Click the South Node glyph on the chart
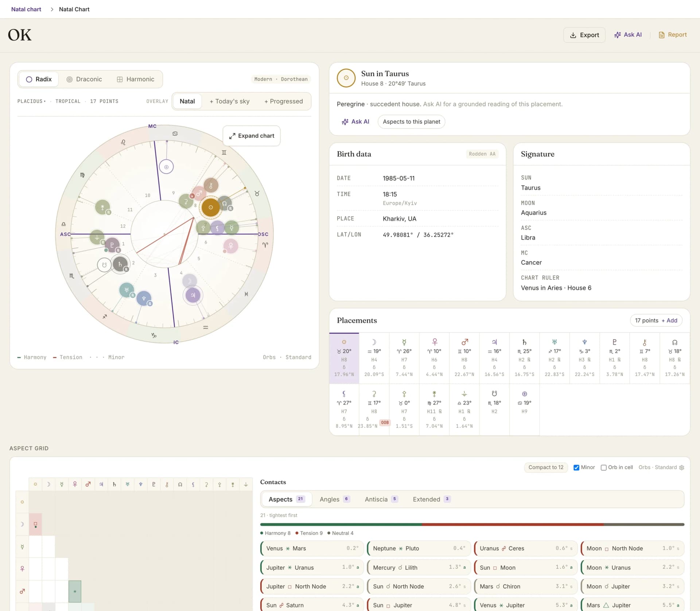Screen dimensions: 700x611 point(104,265)
